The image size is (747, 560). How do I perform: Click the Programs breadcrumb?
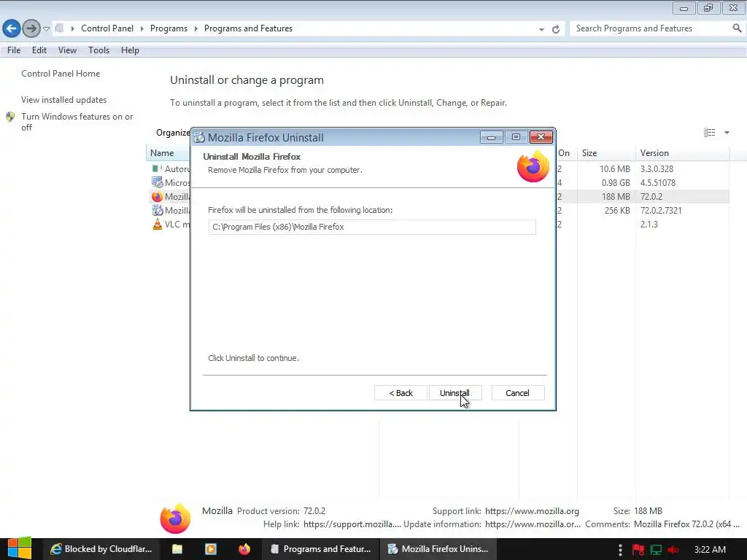pos(169,28)
